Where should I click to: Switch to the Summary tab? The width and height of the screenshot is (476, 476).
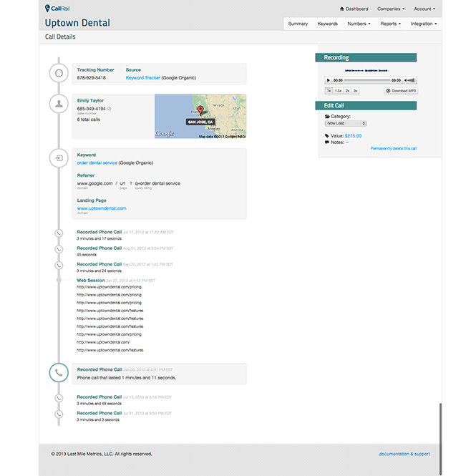(298, 24)
